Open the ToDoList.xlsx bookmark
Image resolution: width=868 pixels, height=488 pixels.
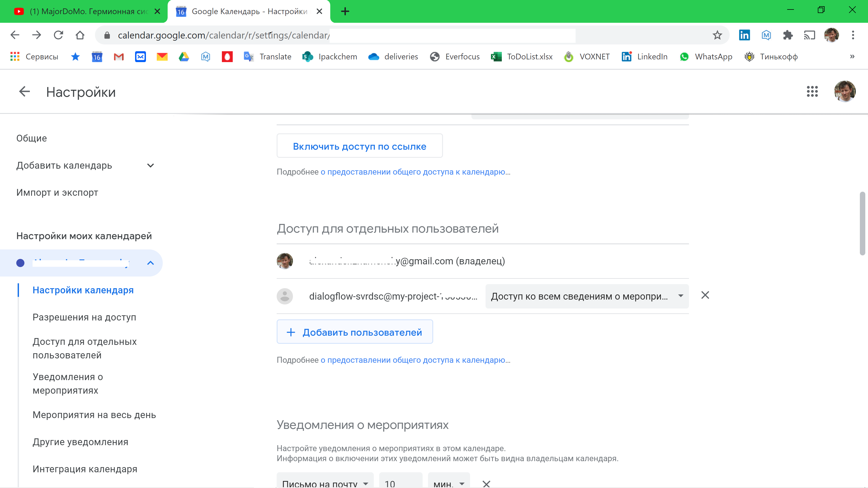tap(521, 57)
